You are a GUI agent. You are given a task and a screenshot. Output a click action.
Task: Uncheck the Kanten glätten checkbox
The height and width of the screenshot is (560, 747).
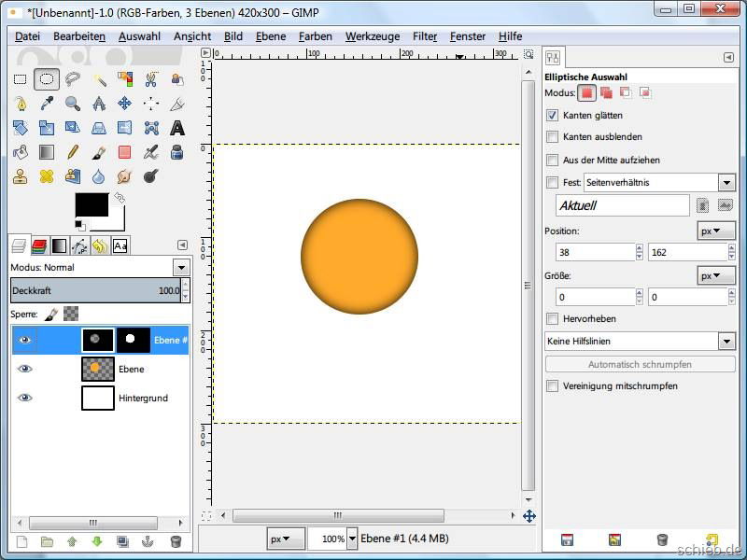coord(553,116)
